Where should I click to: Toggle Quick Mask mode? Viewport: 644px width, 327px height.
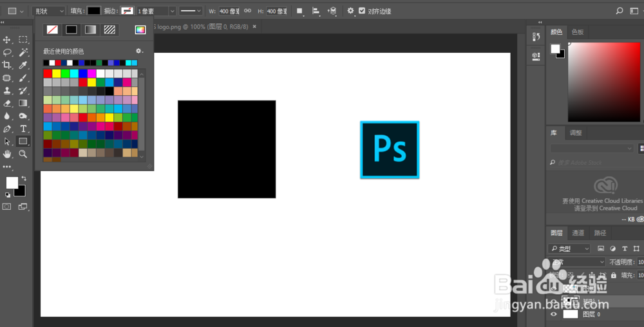click(x=7, y=207)
